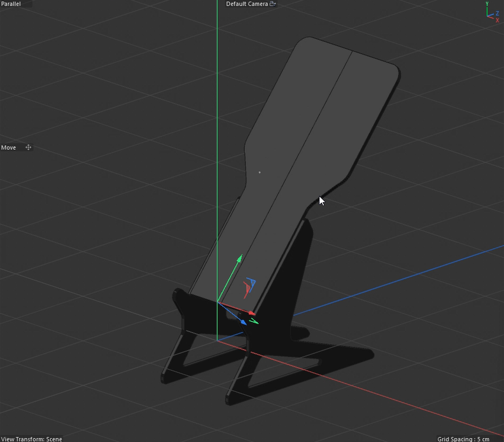
Task: Click the green Y-axis arrow handle
Action: point(240,258)
